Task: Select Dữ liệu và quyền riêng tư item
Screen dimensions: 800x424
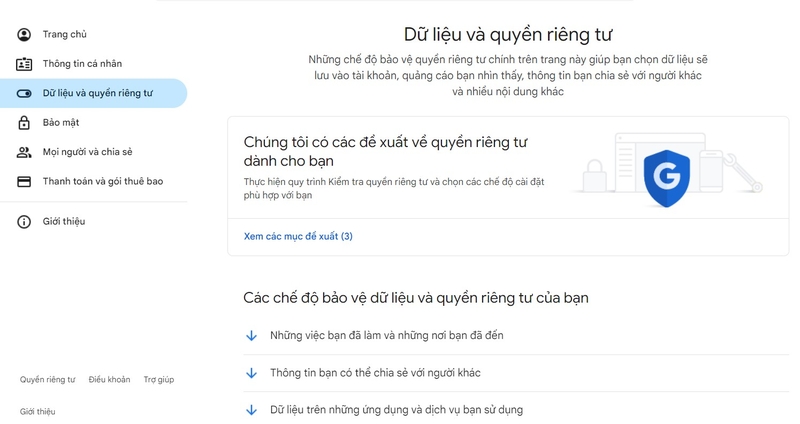Action: (x=93, y=93)
